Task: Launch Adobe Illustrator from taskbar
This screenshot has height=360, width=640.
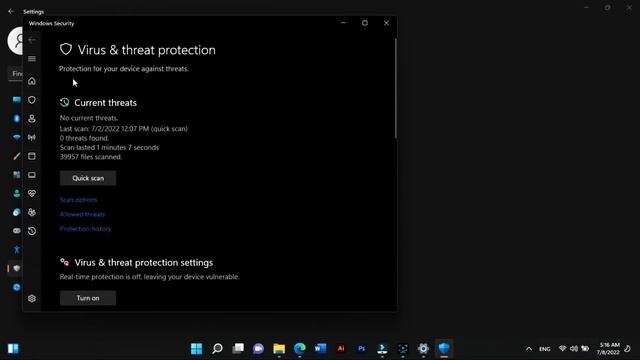Action: [x=341, y=349]
